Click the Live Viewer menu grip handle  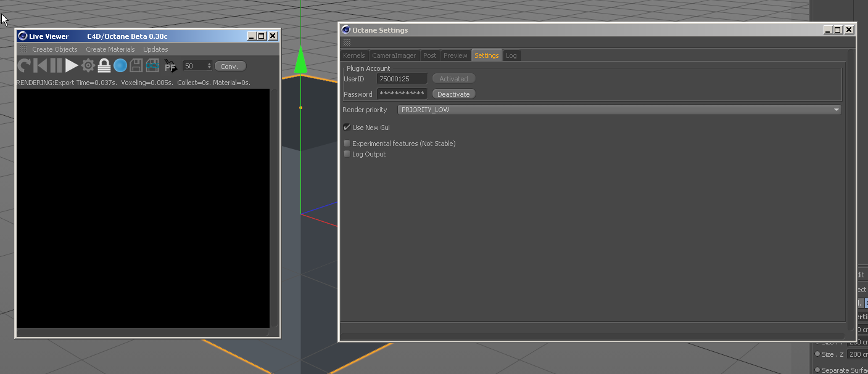coord(23,49)
